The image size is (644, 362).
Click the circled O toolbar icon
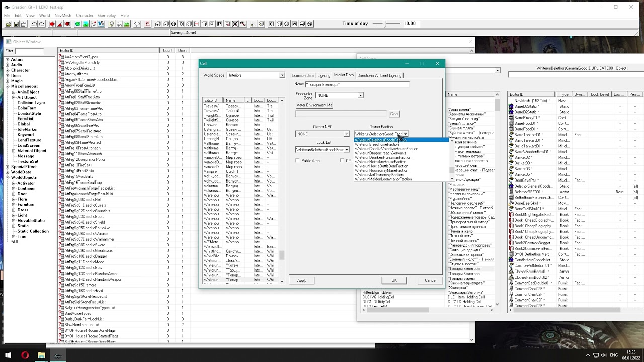pyautogui.click(x=174, y=24)
